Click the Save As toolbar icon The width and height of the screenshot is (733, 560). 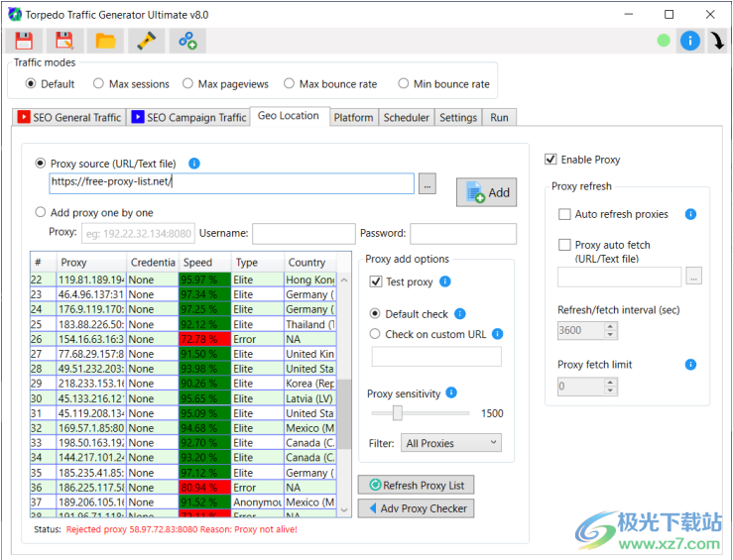tap(64, 41)
